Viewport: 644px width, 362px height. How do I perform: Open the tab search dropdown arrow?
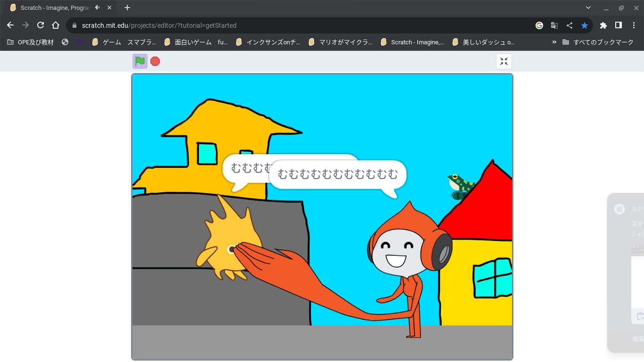[x=588, y=8]
